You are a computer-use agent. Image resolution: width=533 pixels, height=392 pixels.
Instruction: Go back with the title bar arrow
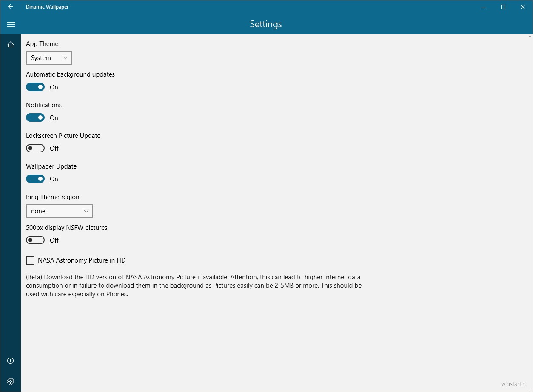(11, 7)
